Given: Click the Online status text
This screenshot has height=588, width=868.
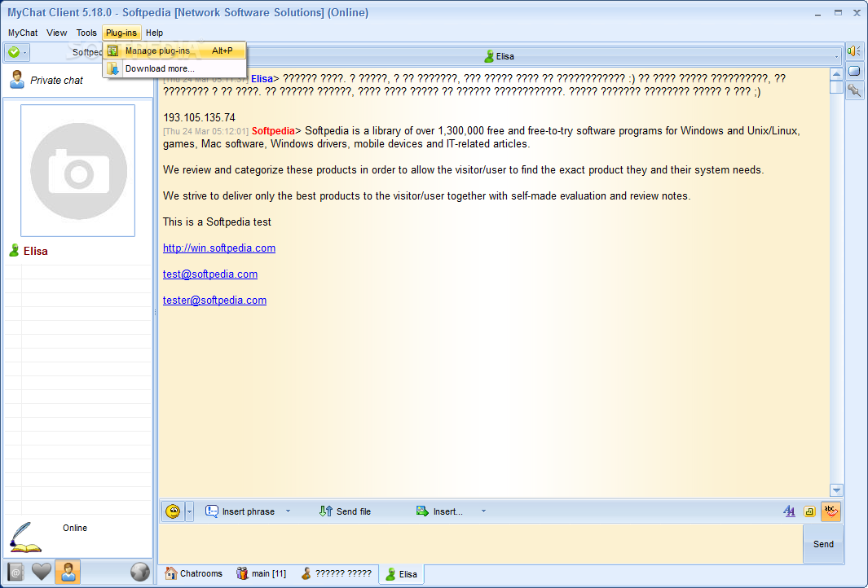Looking at the screenshot, I should point(75,528).
